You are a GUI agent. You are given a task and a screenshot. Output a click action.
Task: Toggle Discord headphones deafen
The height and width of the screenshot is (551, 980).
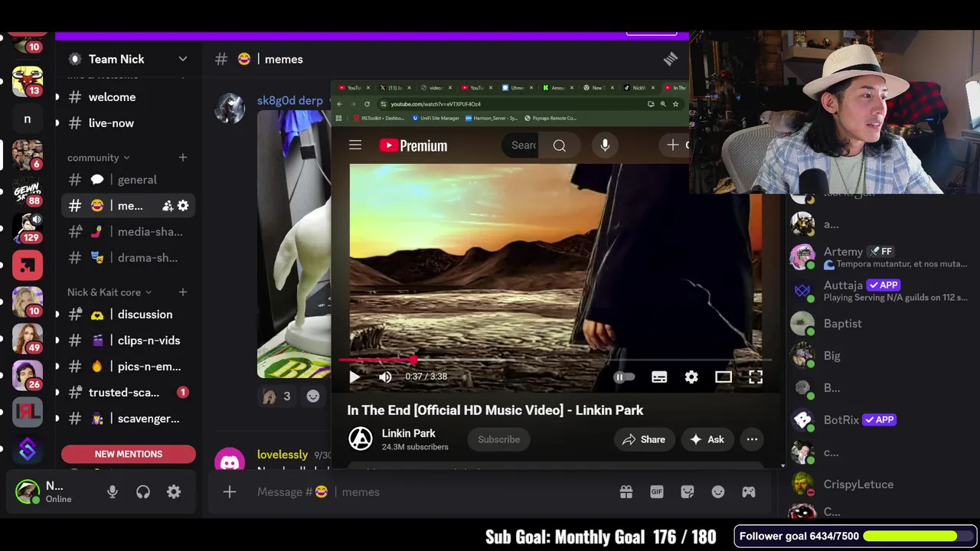click(143, 492)
